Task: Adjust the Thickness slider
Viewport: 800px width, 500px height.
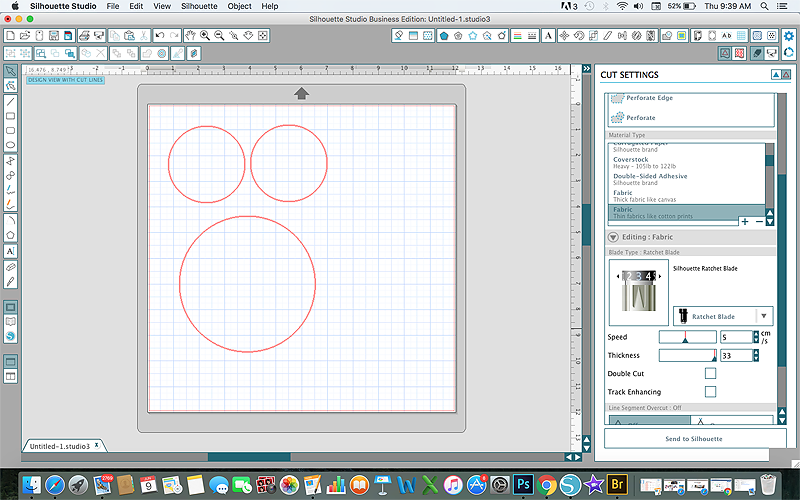Action: click(x=687, y=355)
